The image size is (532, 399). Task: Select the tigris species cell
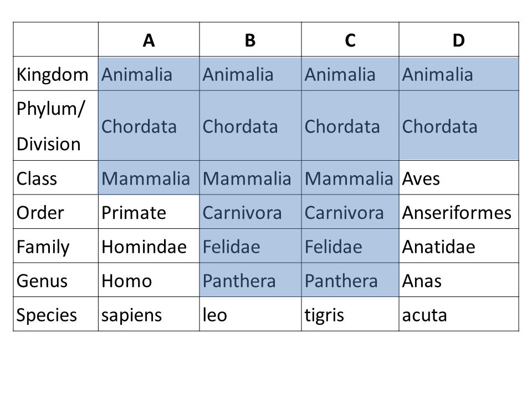[x=350, y=314]
